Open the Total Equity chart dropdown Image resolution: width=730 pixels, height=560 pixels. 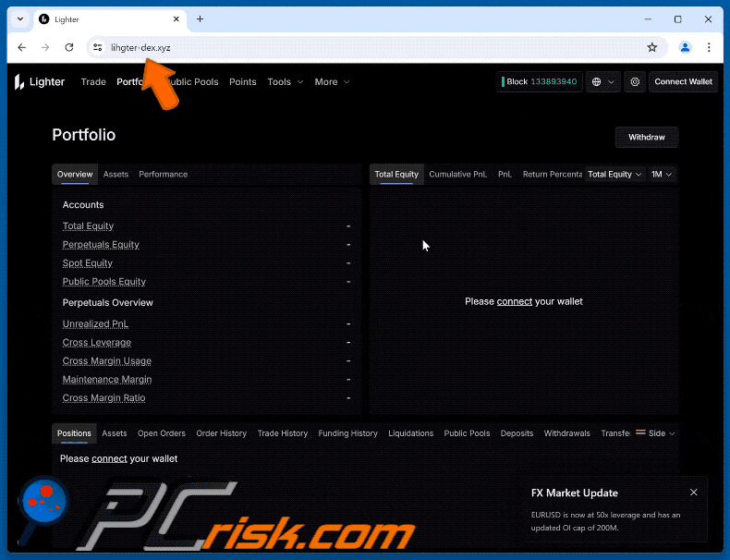tap(614, 175)
